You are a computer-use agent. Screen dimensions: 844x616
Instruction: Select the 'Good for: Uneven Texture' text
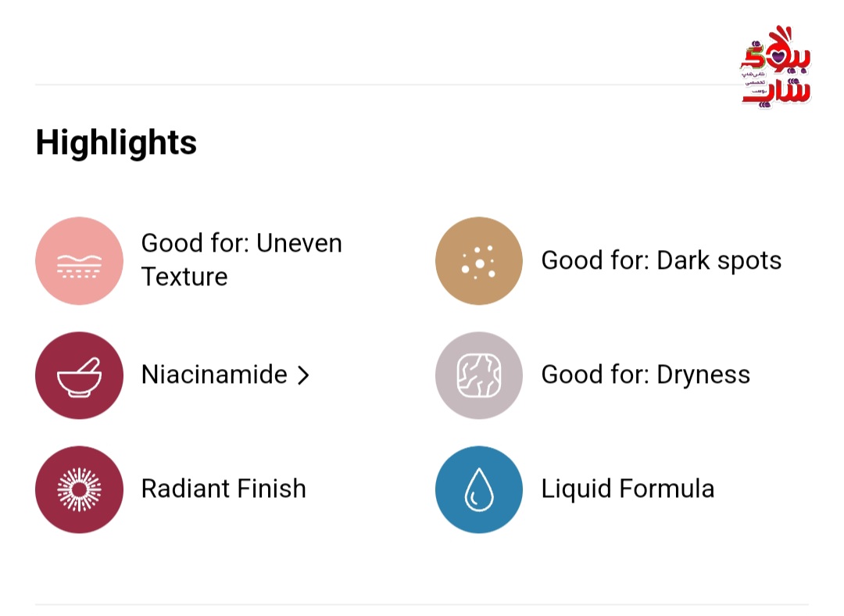241,260
